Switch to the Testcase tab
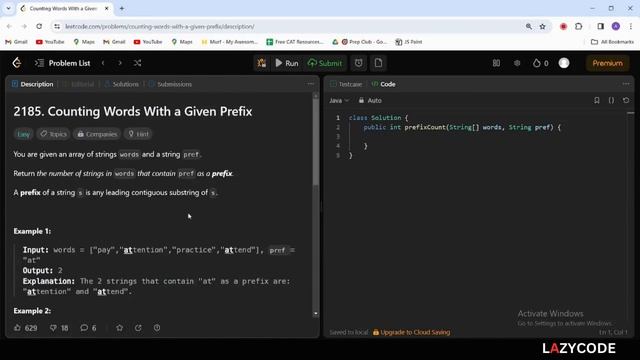This screenshot has height=360, width=640. [x=346, y=84]
